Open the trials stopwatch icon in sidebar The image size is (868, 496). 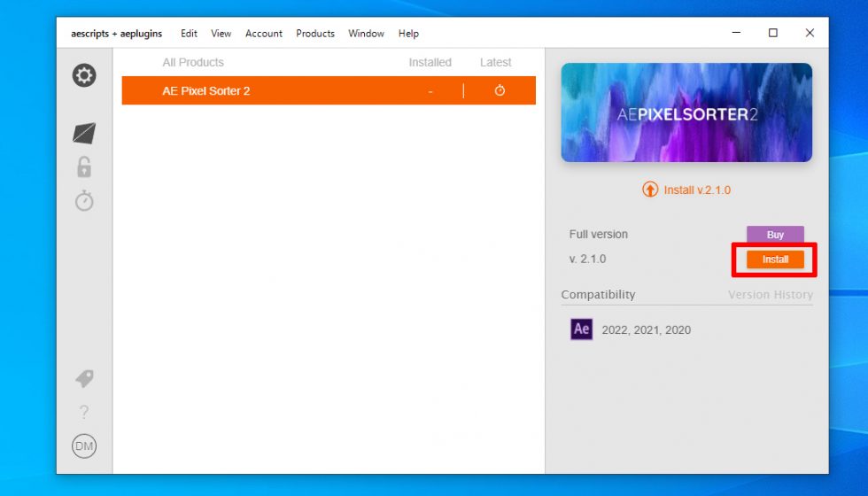pos(84,200)
